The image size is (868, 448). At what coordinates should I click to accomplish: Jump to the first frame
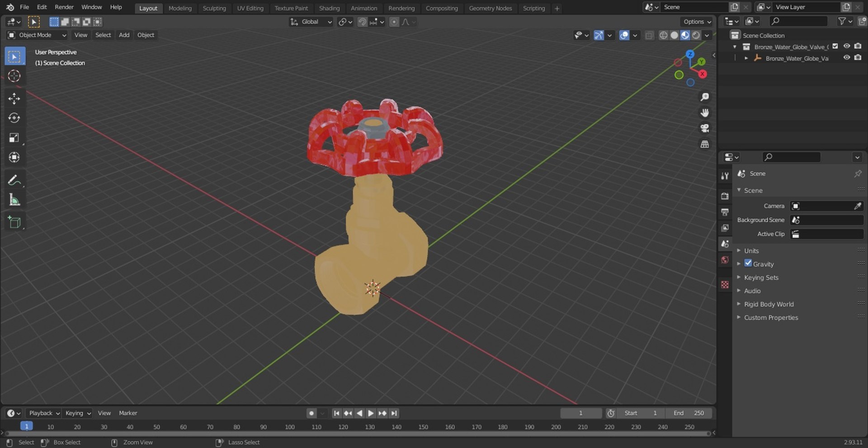pos(336,413)
